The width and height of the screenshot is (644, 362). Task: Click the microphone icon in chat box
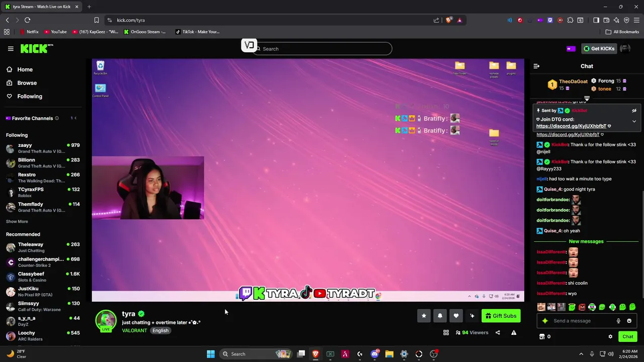[618, 321]
